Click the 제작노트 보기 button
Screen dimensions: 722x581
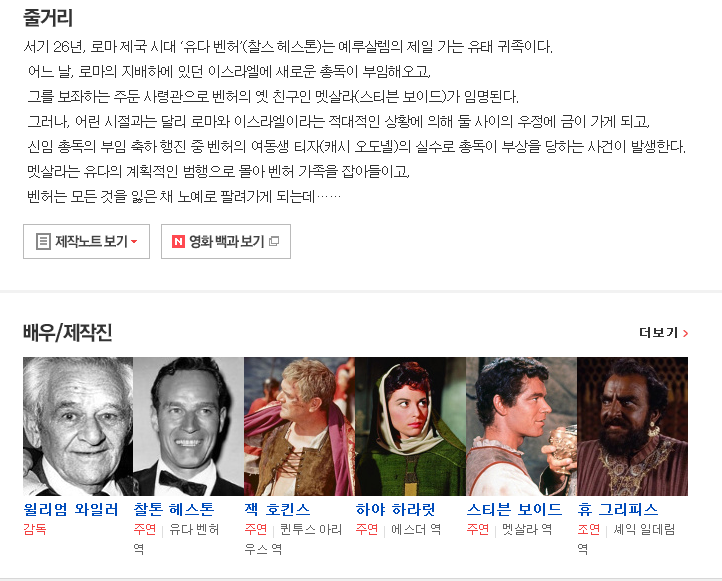pyautogui.click(x=87, y=241)
